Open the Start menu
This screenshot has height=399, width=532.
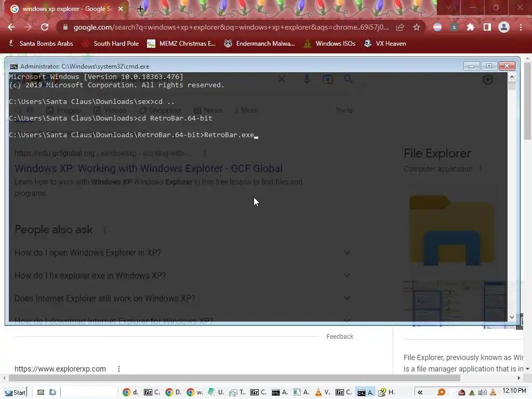click(x=15, y=392)
